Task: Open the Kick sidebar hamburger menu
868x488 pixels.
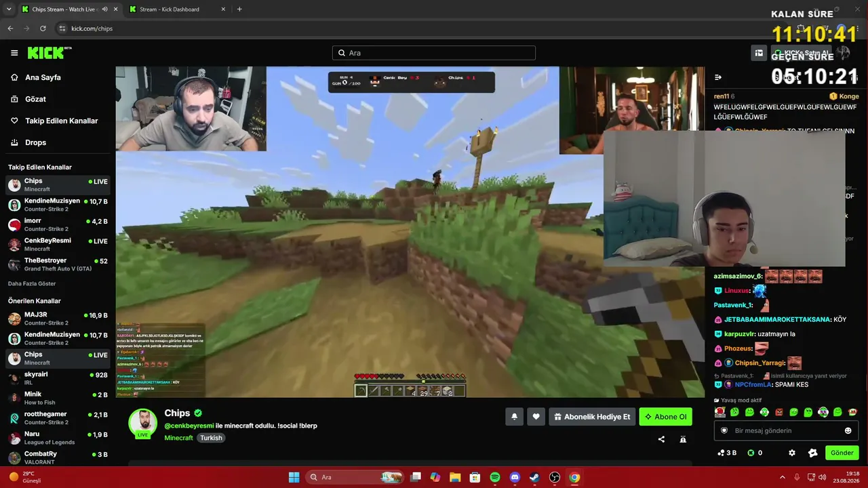Action: 14,53
